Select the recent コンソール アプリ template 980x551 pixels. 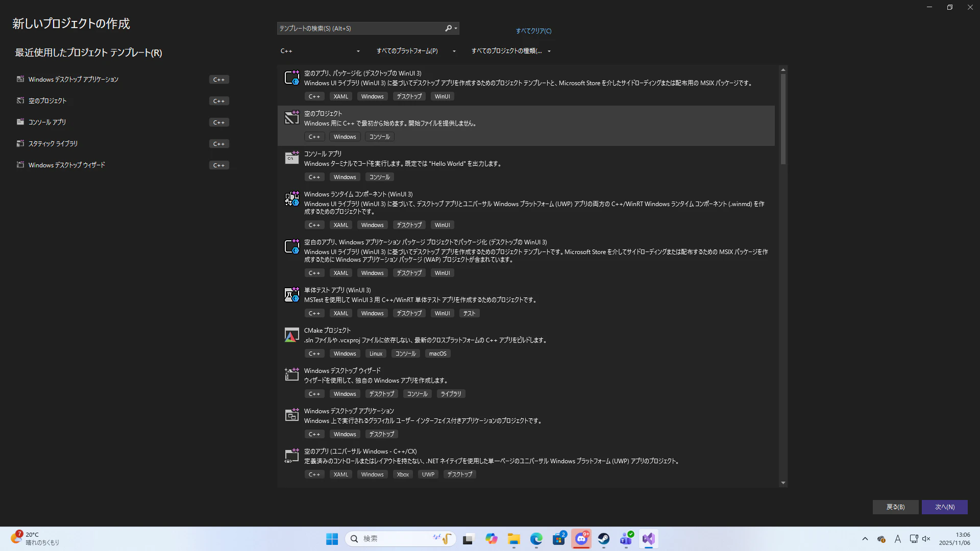click(x=47, y=122)
